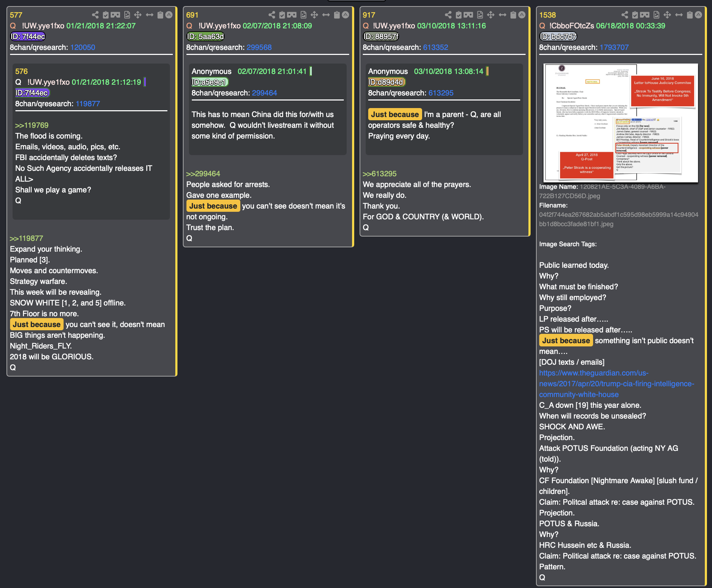Share post 917
Screen dimensions: 712x588
[x=448, y=15]
